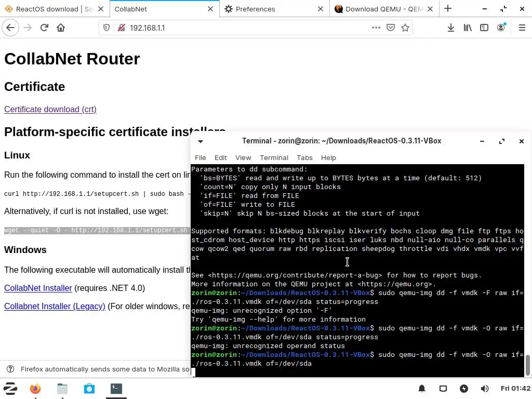Click the display tray icon

click(443, 389)
